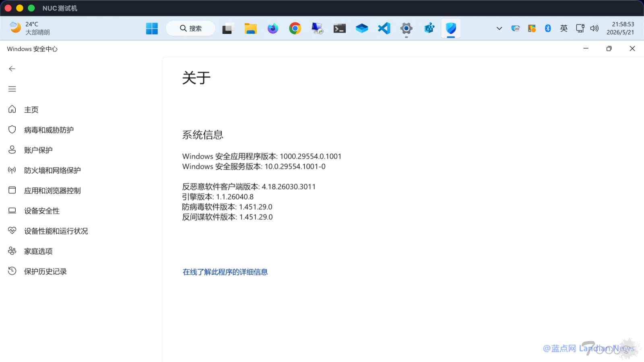The height and width of the screenshot is (362, 644).
Task: Open the weather widget 24°C 大部晴朗
Action: [x=30, y=28]
